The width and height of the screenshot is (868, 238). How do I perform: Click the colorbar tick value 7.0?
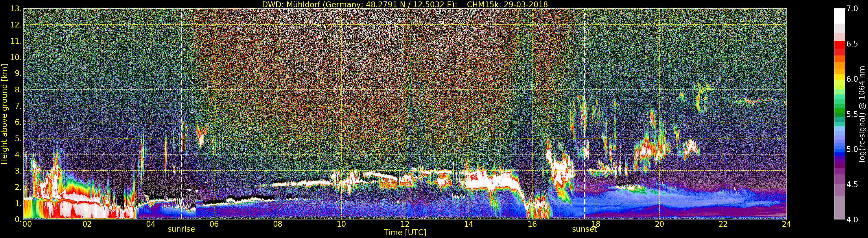coord(852,9)
